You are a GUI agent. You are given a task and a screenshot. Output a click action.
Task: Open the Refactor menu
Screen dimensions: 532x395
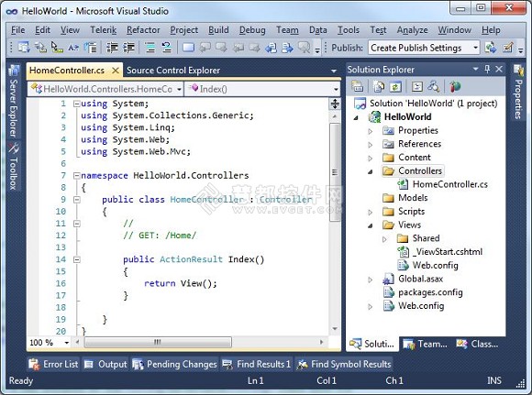pos(143,30)
